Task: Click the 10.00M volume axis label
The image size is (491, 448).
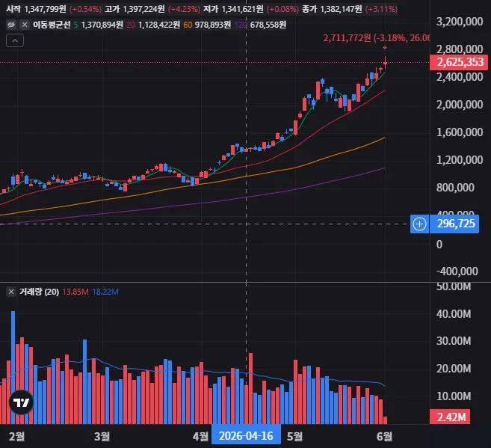Action: pos(454,396)
